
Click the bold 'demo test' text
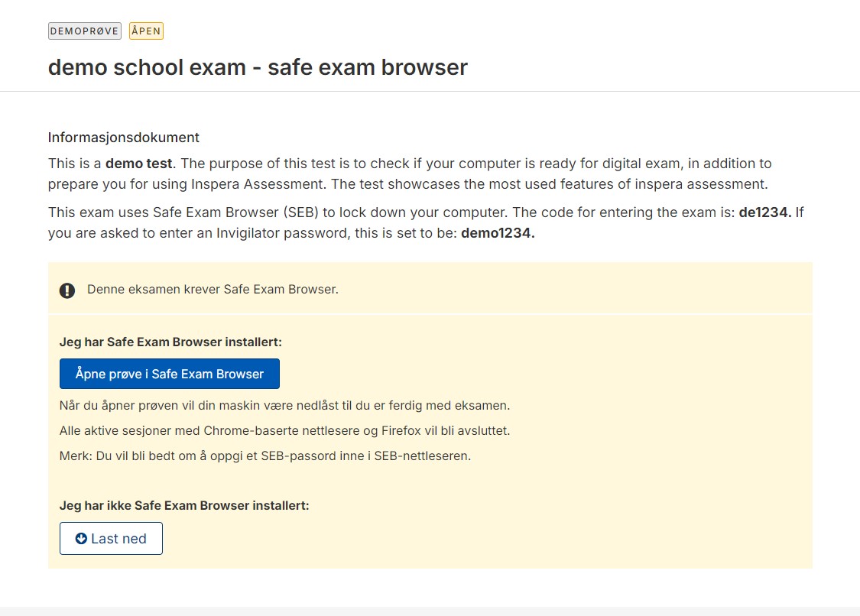click(139, 164)
